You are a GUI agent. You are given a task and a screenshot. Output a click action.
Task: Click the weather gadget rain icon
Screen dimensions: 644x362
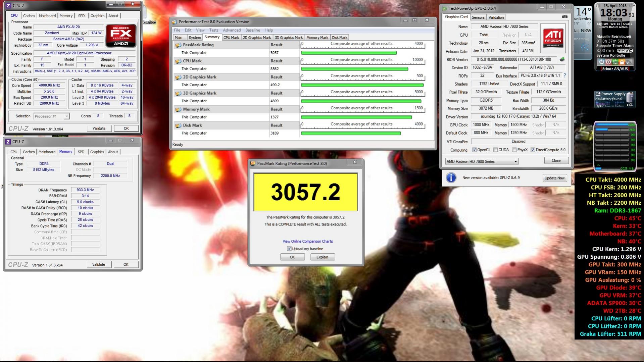point(584,47)
